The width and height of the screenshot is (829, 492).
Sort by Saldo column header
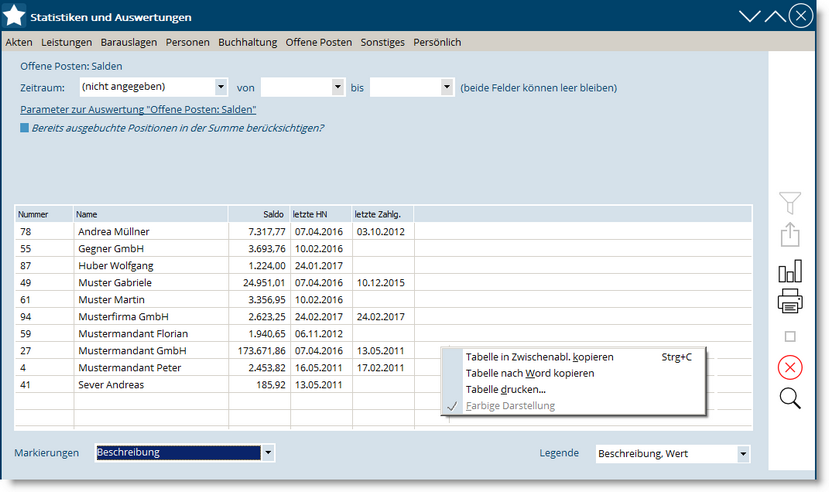tap(259, 214)
